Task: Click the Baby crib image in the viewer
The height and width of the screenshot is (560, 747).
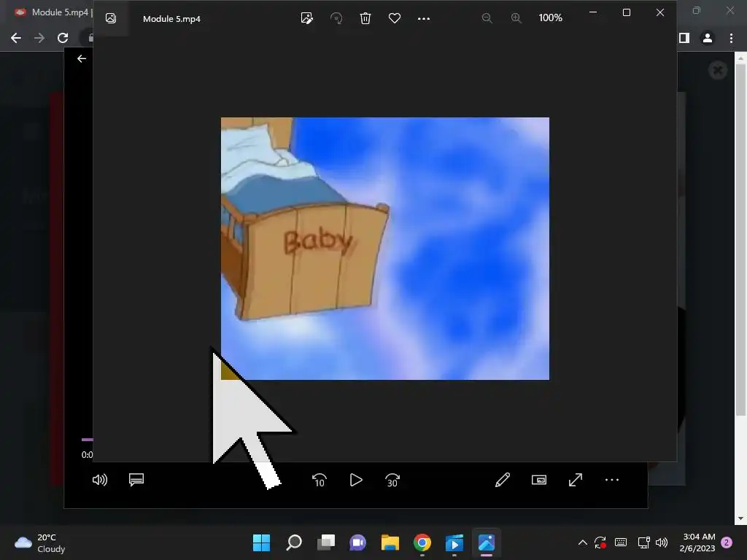Action: tap(385, 249)
